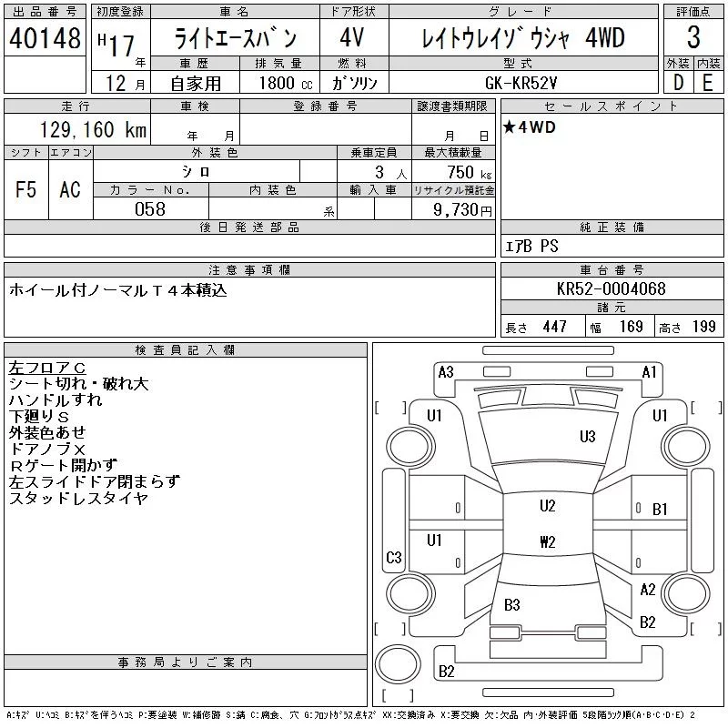Click A3 damage mark on diagram
This screenshot has width=728, height=728.
pyautogui.click(x=446, y=372)
